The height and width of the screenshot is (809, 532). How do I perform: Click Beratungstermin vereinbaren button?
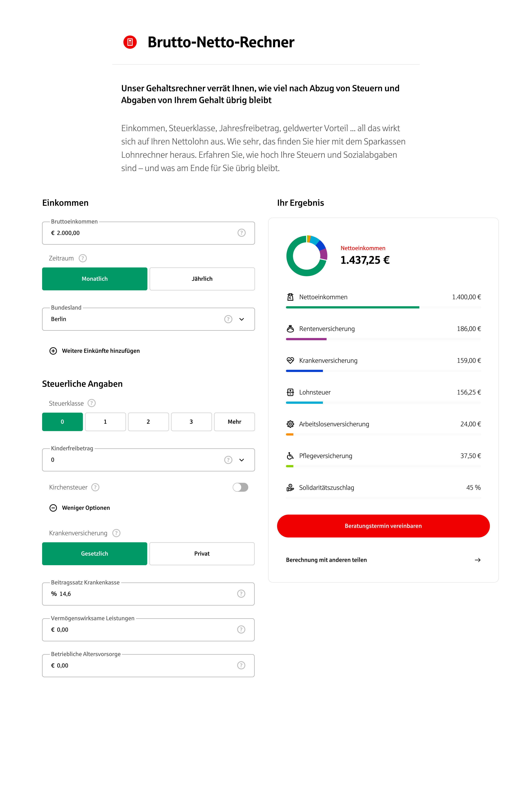[383, 526]
